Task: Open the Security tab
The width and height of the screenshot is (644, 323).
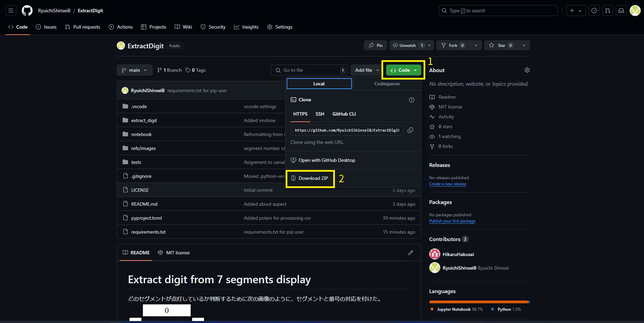Action: point(213,27)
